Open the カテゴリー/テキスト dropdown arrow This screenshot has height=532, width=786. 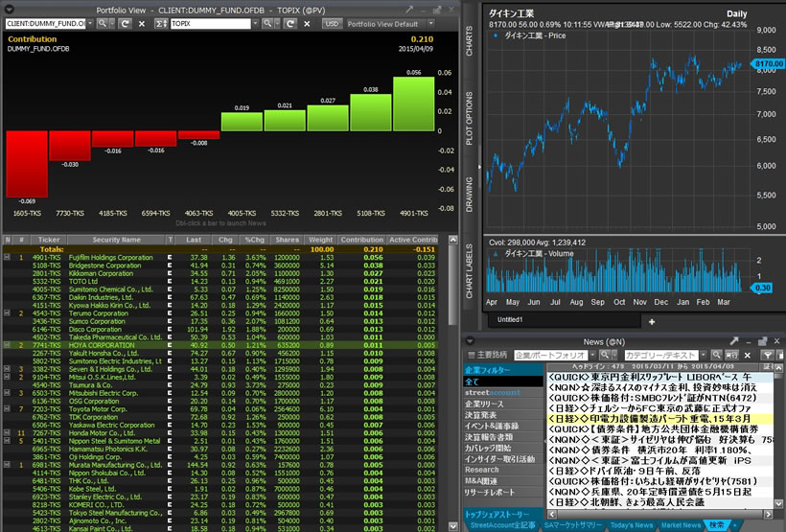(x=704, y=355)
